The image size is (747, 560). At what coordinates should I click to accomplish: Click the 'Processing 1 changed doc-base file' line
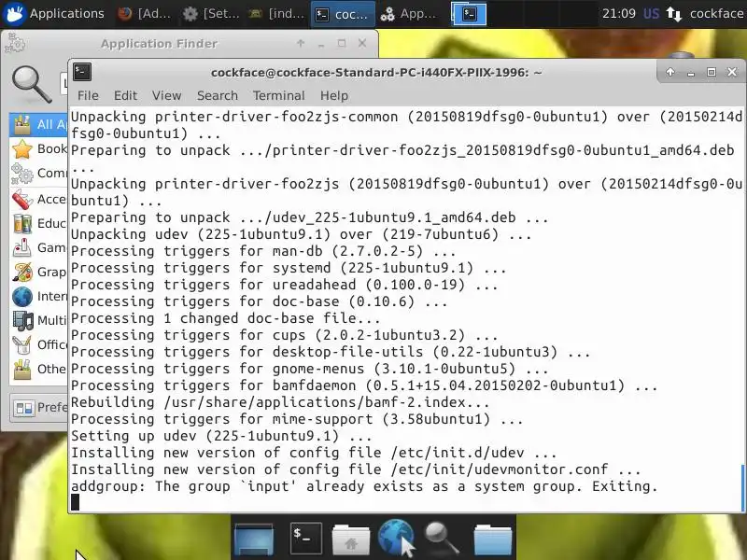click(x=225, y=318)
